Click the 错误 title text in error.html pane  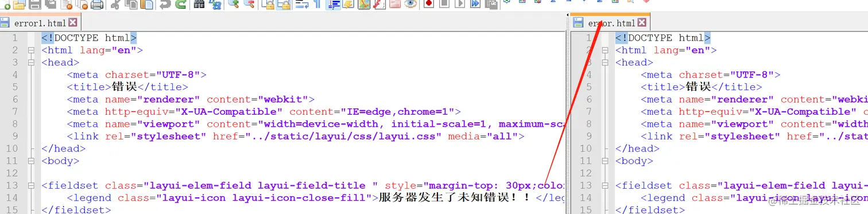698,87
